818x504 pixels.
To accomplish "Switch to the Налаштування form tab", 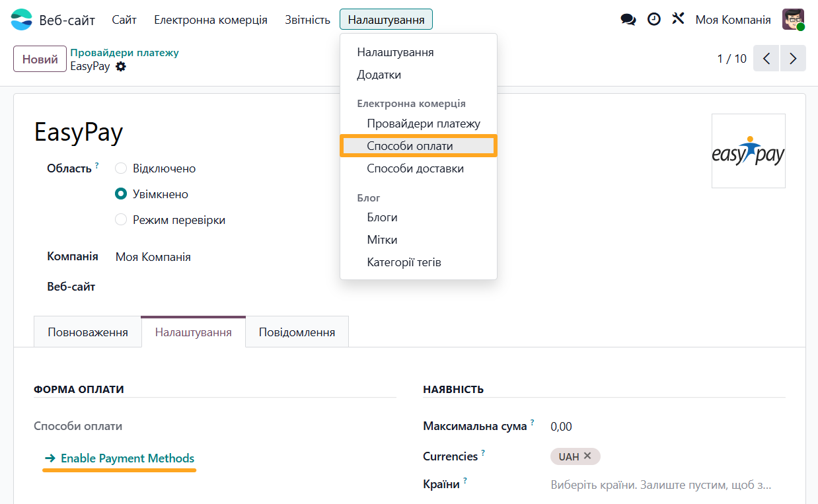I will coord(193,332).
